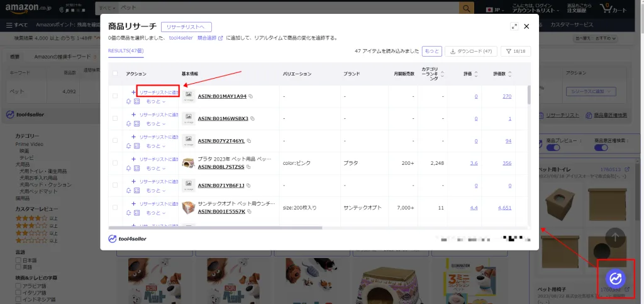644x304 pixels.
Task: Click the bell icon in the B001E55S7K row
Action: click(129, 212)
